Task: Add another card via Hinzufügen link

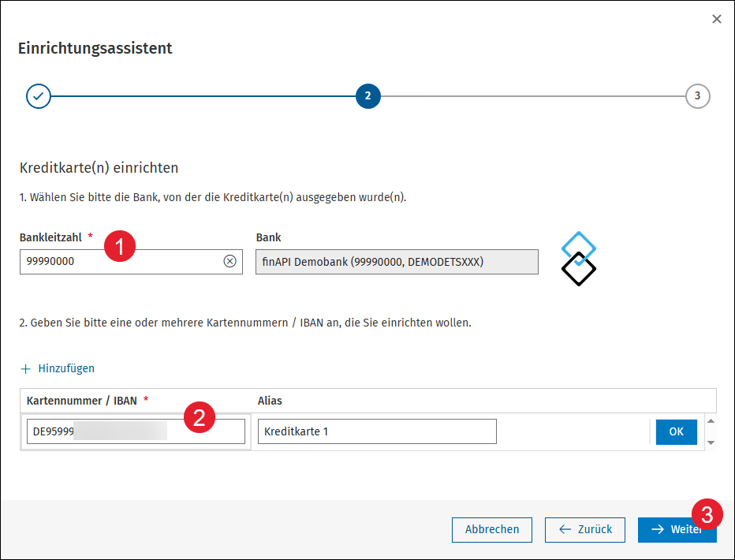Action: point(66,369)
